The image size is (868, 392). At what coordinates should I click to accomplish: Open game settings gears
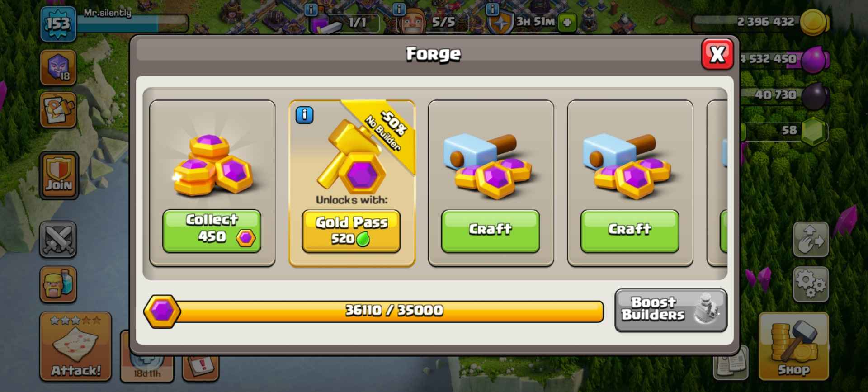coord(811,284)
